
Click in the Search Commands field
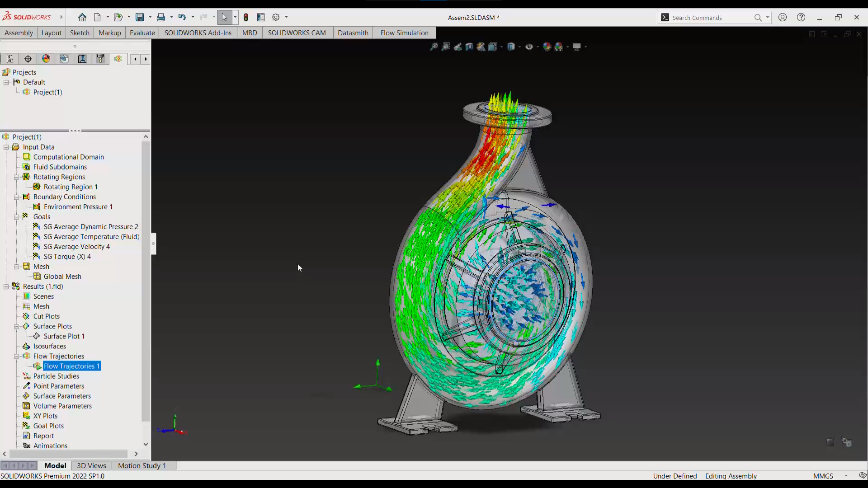click(710, 18)
